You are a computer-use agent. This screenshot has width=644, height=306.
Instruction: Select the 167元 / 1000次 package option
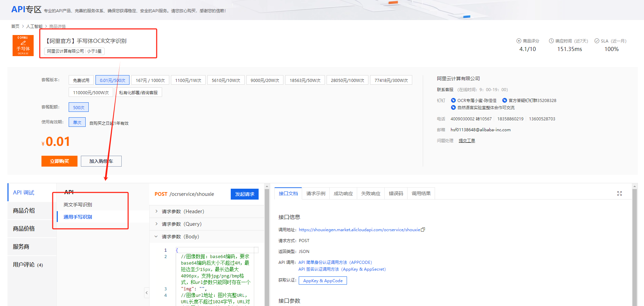tap(150, 80)
